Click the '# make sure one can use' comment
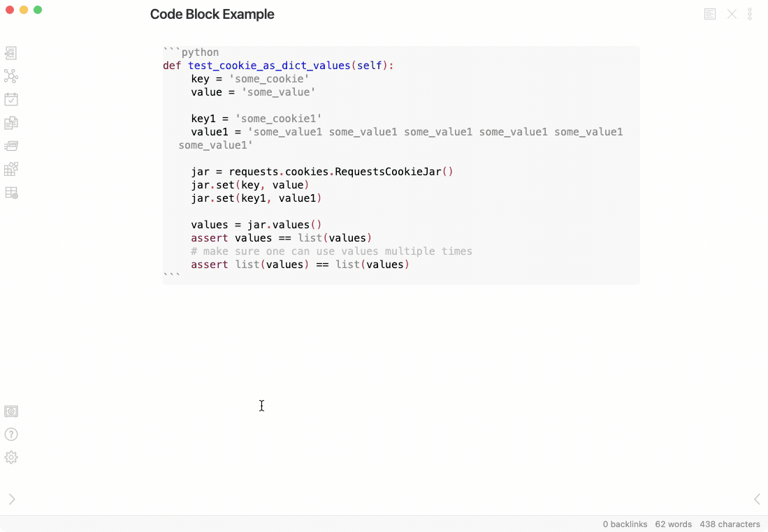 [x=332, y=251]
